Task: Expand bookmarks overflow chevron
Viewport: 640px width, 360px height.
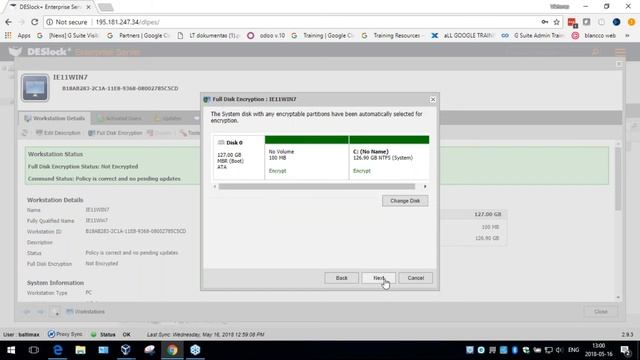Action: point(627,36)
